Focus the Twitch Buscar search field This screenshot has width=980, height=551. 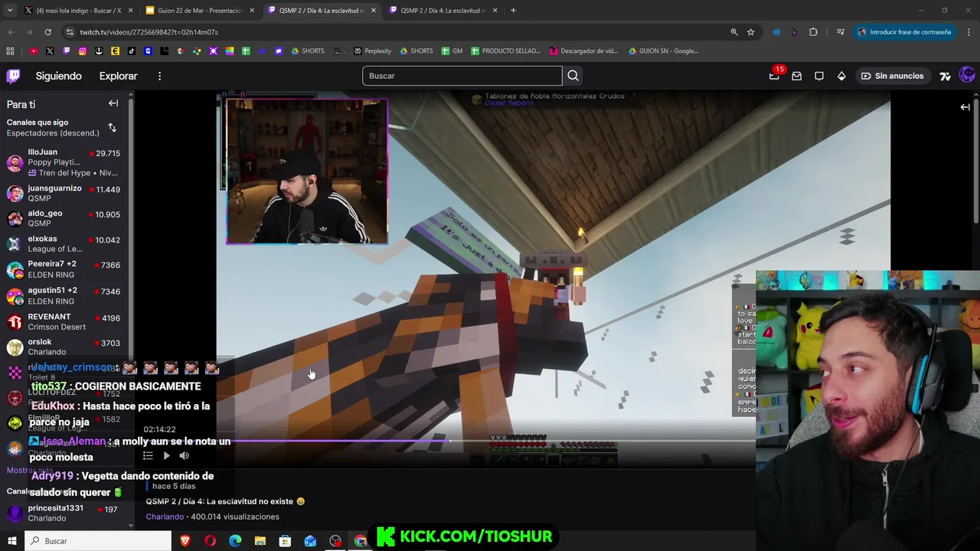[462, 76]
